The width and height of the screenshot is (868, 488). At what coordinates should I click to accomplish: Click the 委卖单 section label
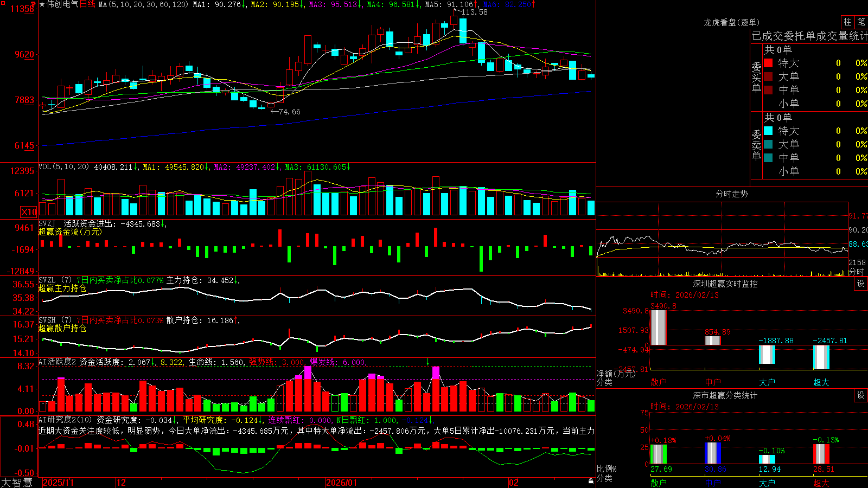click(x=756, y=145)
